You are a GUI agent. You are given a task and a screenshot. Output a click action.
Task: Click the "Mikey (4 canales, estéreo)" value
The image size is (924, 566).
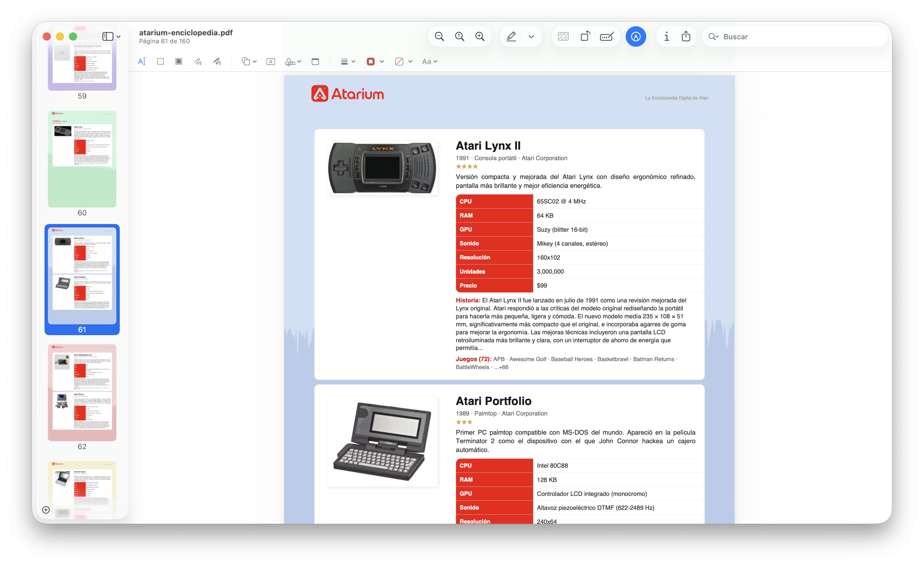(x=572, y=244)
